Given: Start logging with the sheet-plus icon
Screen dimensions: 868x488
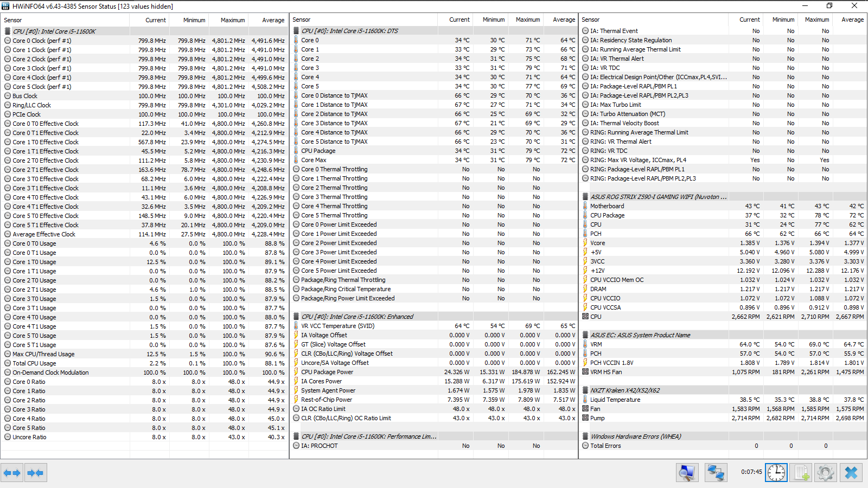Looking at the screenshot, I should coord(801,473).
